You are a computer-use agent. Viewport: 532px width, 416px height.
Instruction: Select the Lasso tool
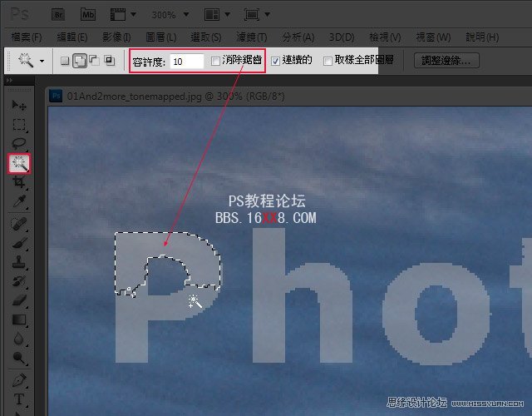[19, 143]
